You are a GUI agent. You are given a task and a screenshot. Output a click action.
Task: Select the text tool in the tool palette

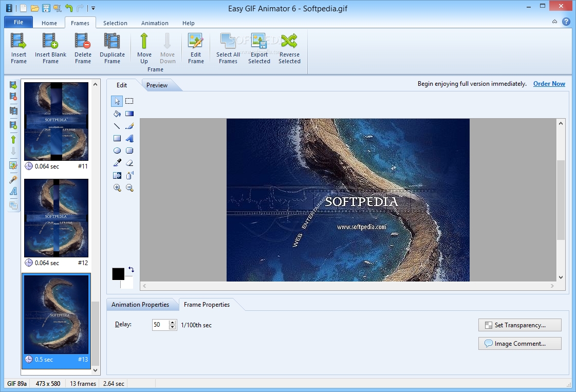[x=129, y=138]
